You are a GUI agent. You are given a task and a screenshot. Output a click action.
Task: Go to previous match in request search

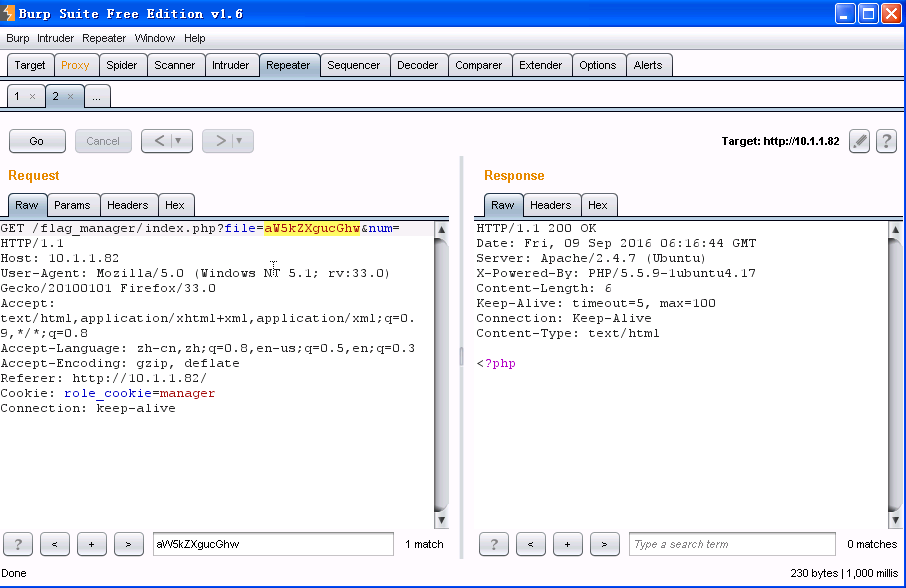pyautogui.click(x=55, y=544)
